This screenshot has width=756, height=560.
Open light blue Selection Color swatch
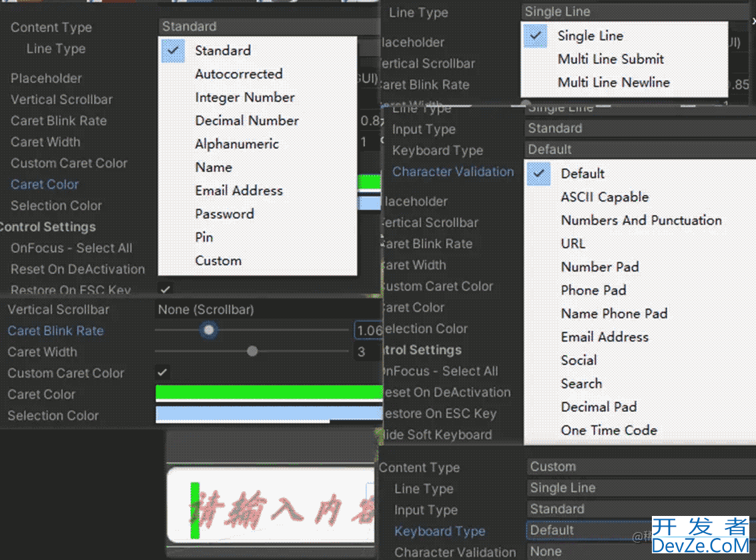coord(269,414)
